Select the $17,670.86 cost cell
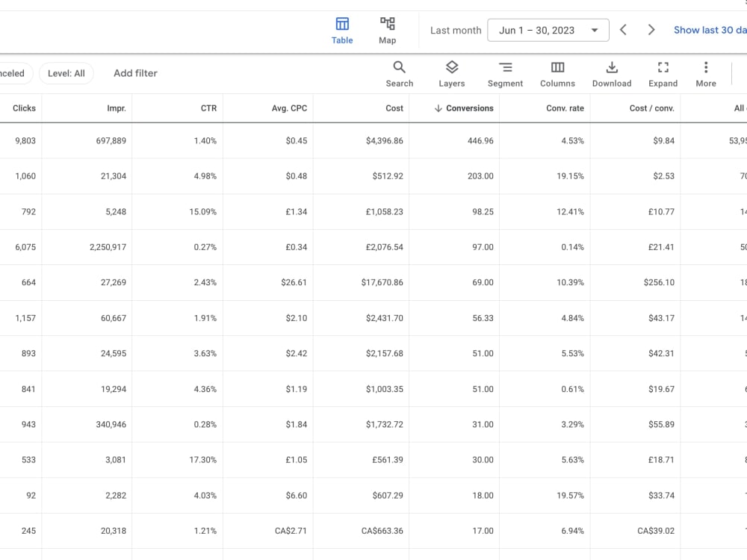747x560 pixels. 382,282
